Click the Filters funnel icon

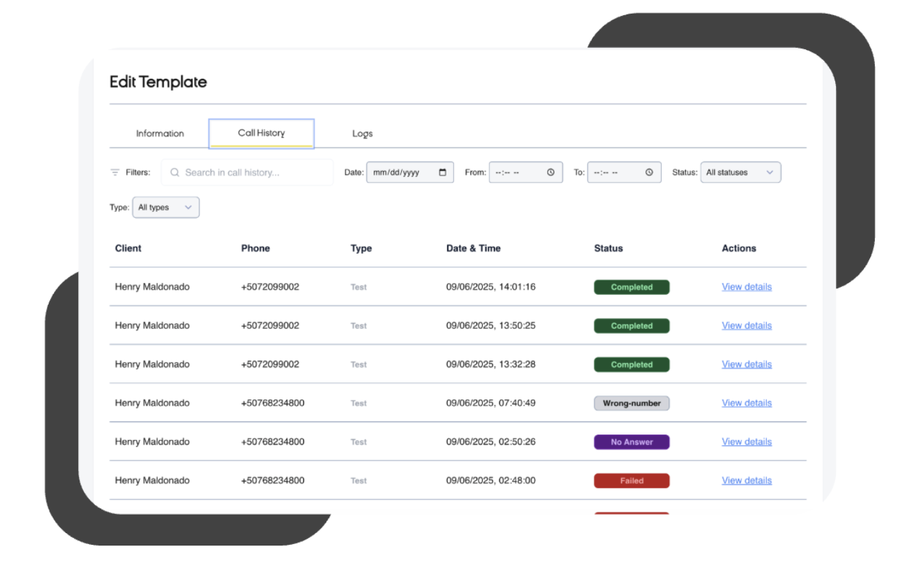(115, 173)
